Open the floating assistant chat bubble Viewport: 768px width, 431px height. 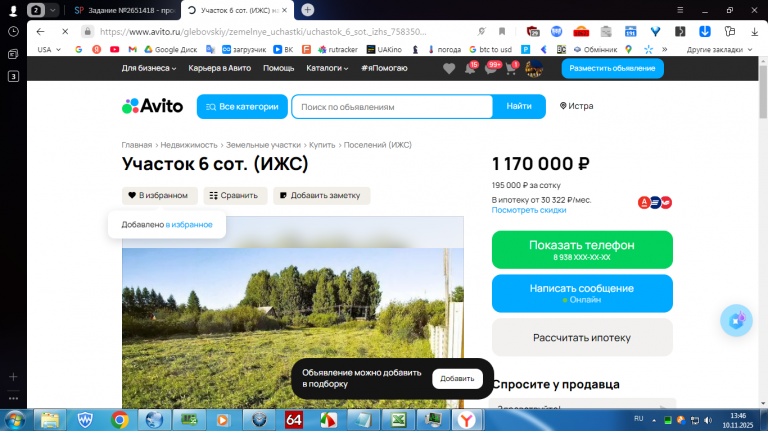pyautogui.click(x=736, y=320)
